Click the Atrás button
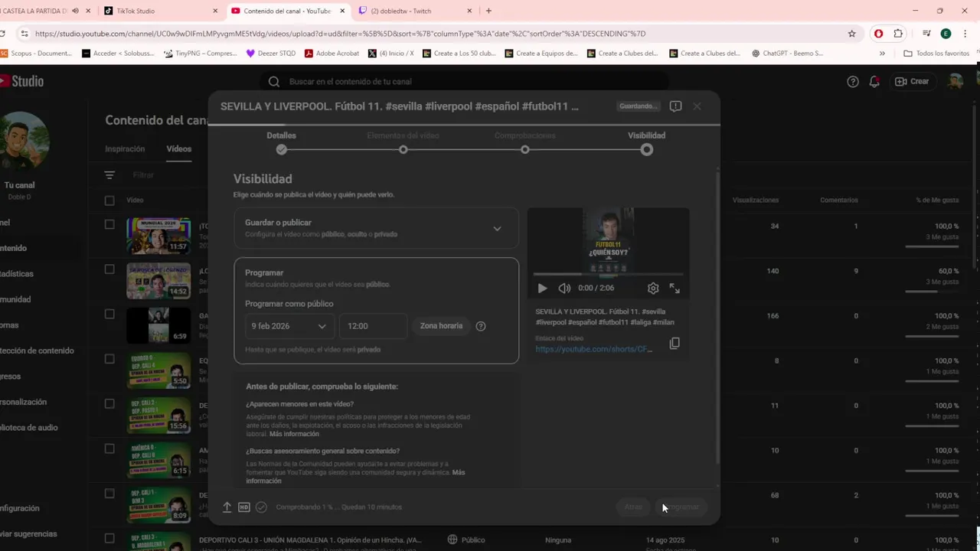This screenshot has width=980, height=551. click(x=633, y=507)
